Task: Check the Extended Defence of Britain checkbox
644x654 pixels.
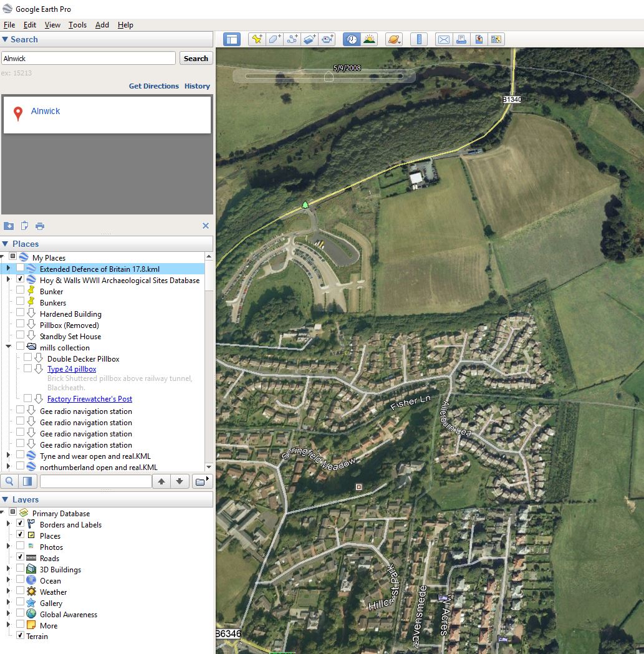Action: [x=21, y=269]
